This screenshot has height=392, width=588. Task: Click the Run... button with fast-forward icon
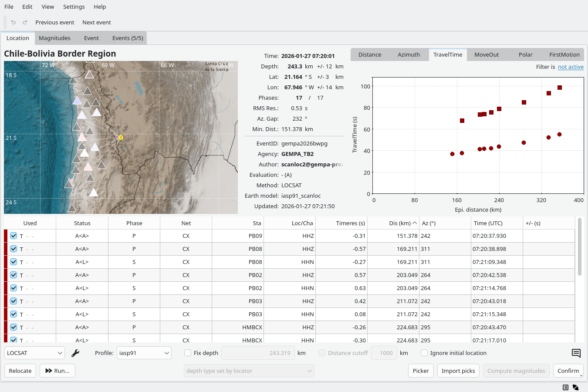point(57,371)
